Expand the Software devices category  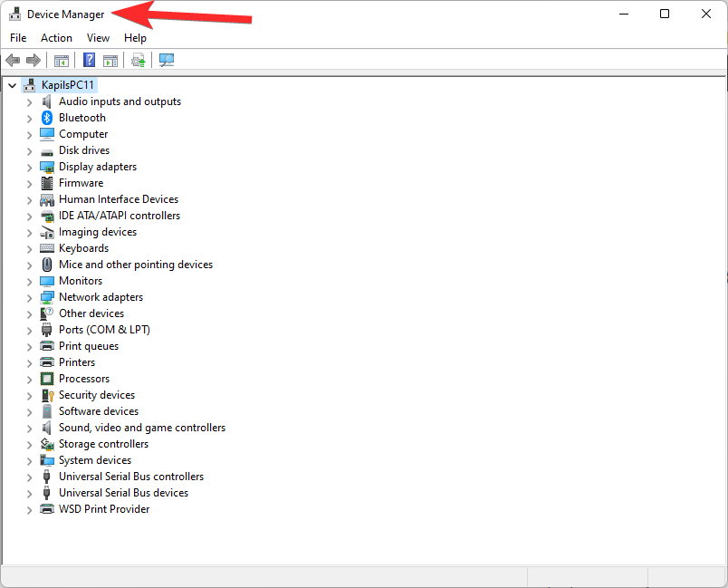29,412
